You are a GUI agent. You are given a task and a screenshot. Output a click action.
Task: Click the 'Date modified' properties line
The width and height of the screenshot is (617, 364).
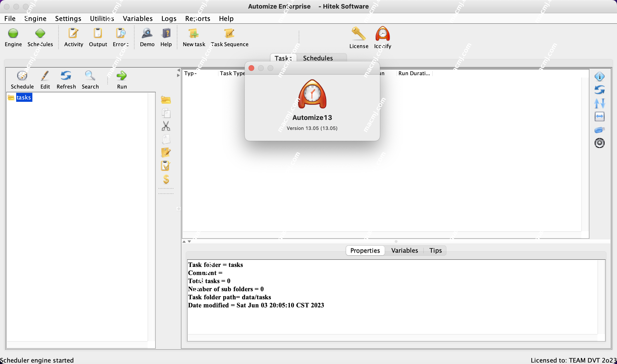(256, 305)
